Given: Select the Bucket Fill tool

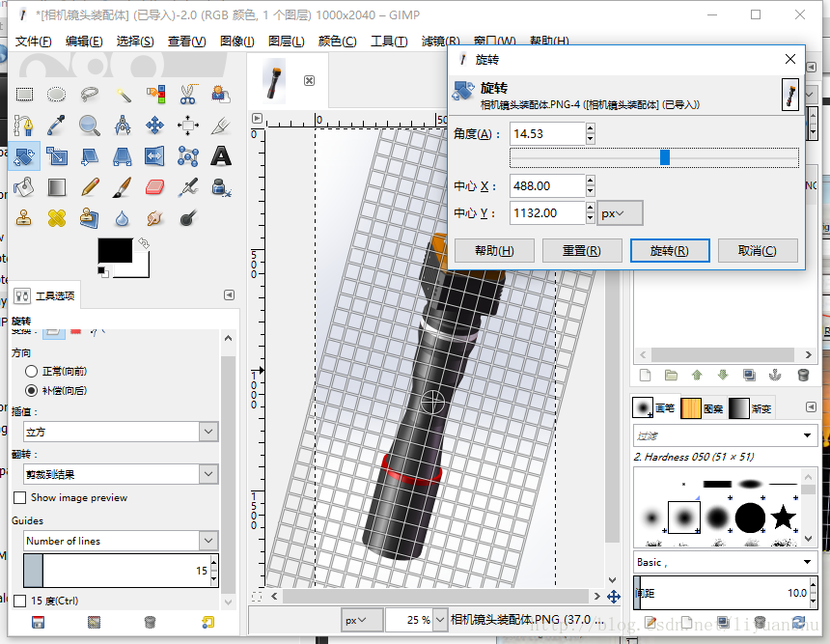Looking at the screenshot, I should click(x=24, y=187).
